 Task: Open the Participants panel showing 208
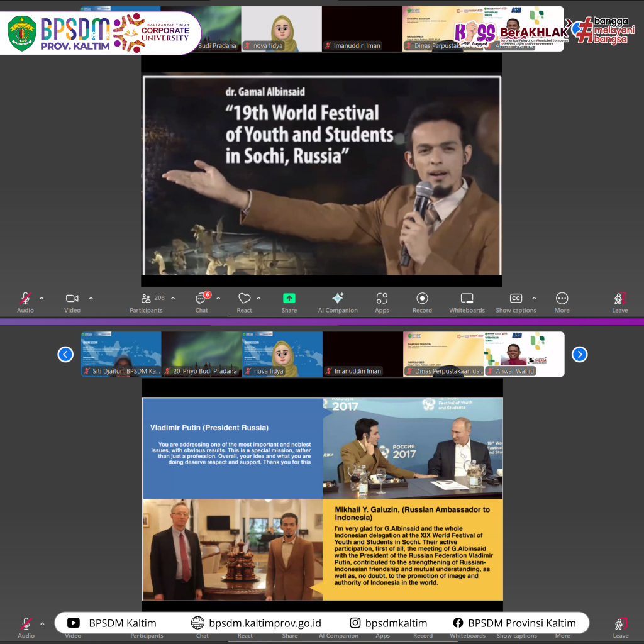pos(146,303)
